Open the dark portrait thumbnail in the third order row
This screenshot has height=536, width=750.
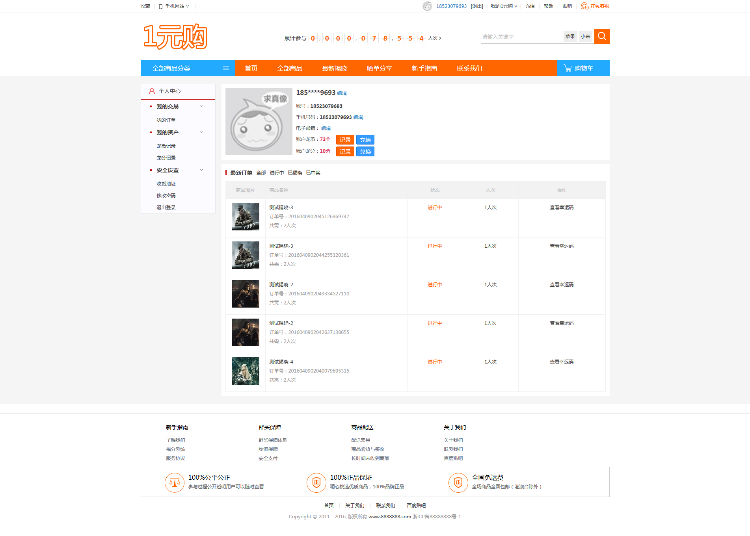point(245,294)
